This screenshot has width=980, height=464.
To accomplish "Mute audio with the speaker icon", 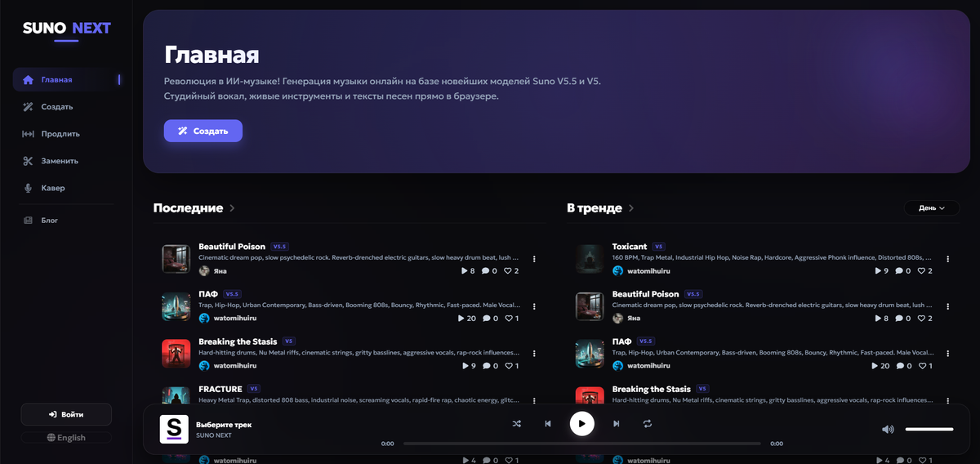I will (x=888, y=429).
